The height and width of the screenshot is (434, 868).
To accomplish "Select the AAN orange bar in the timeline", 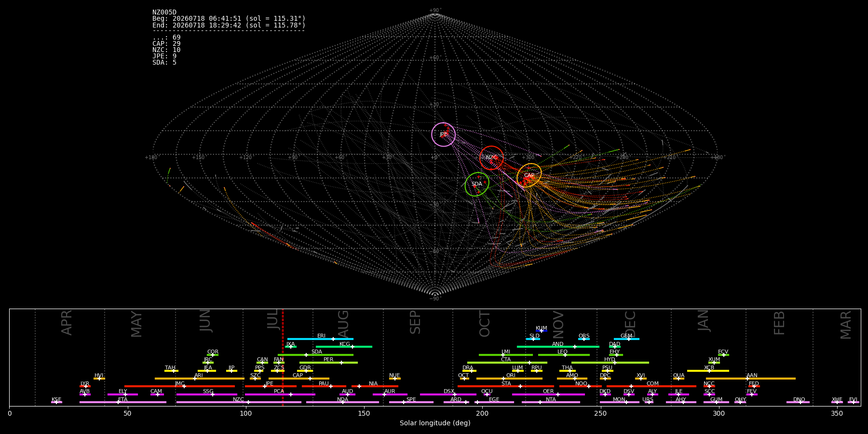I will (x=751, y=379).
